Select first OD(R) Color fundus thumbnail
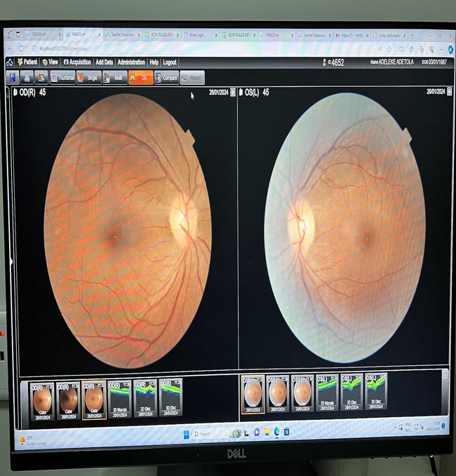Viewport: 456px width, 476px height. [x=41, y=399]
